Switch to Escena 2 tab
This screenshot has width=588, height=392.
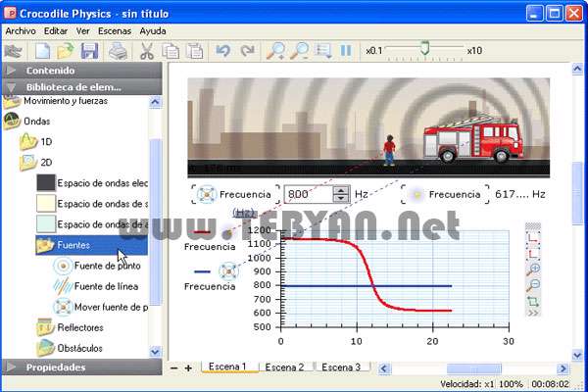point(284,367)
